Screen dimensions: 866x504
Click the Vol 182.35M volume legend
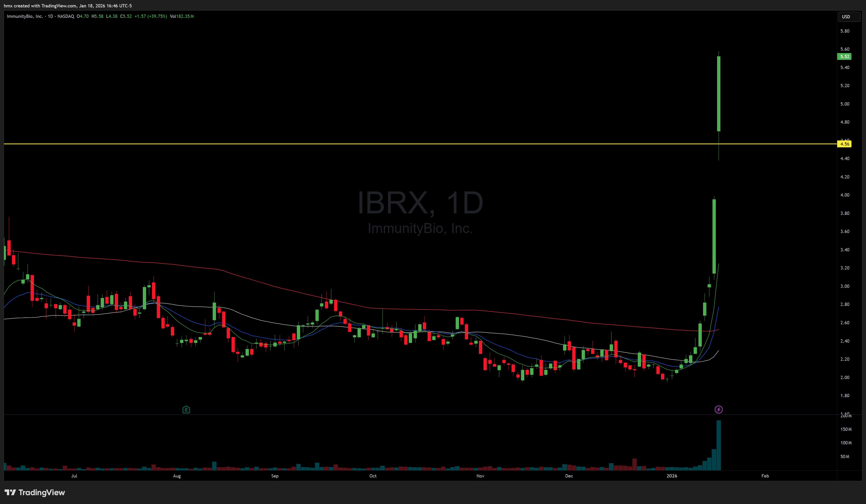coord(182,16)
